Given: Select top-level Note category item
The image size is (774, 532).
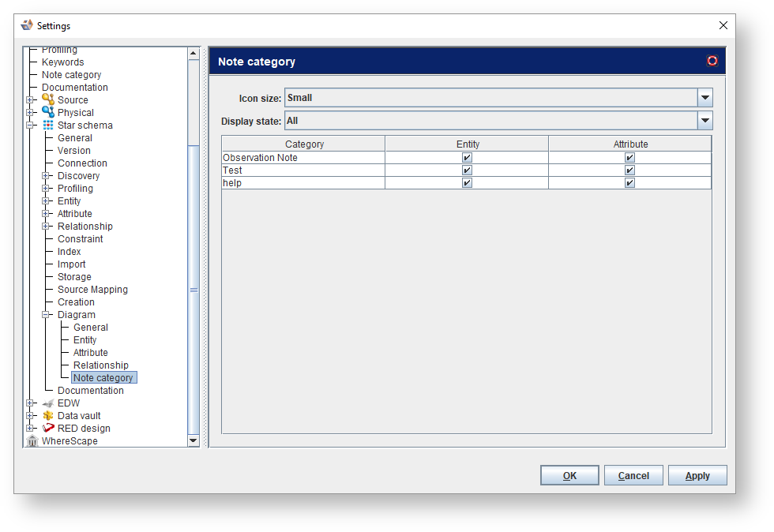Looking at the screenshot, I should tap(71, 74).
